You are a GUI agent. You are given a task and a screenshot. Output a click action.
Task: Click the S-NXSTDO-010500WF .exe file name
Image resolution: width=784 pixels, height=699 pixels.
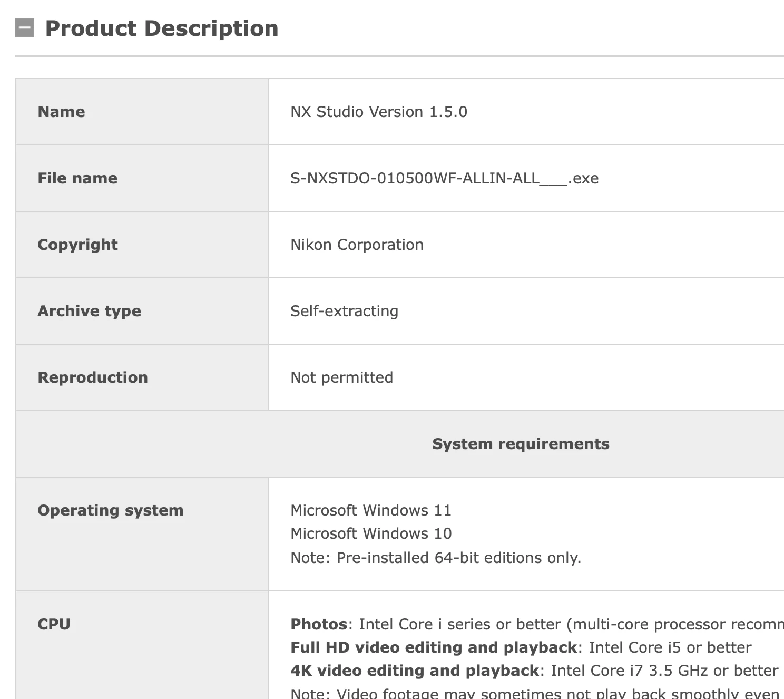tap(444, 178)
